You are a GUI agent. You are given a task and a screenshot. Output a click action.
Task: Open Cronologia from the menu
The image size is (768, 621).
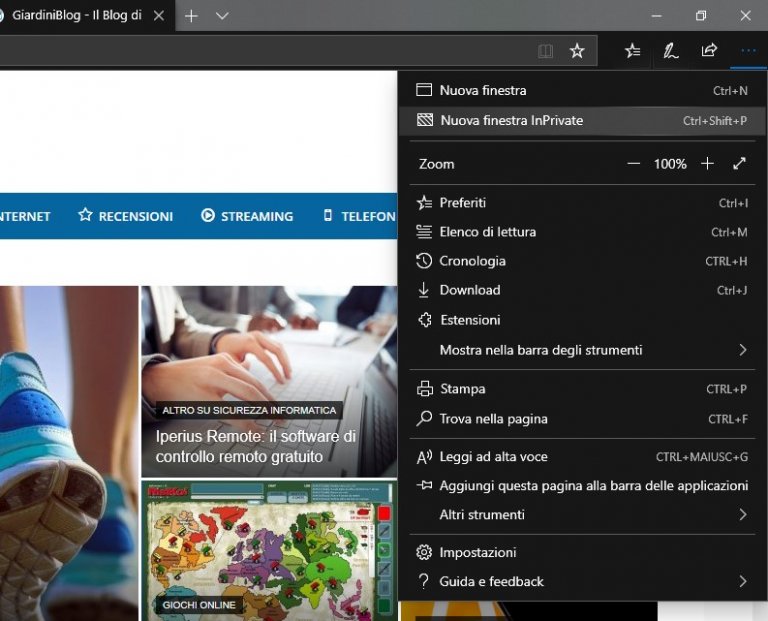(472, 261)
